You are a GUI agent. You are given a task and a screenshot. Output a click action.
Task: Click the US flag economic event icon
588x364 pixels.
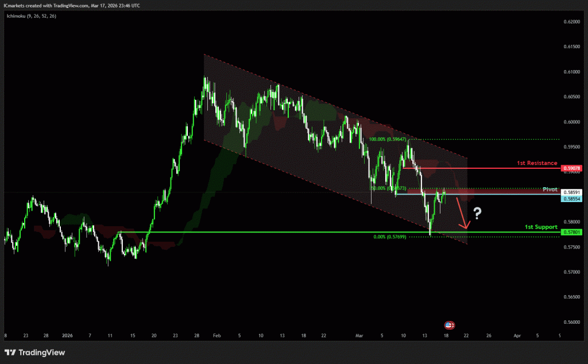tap(450, 325)
